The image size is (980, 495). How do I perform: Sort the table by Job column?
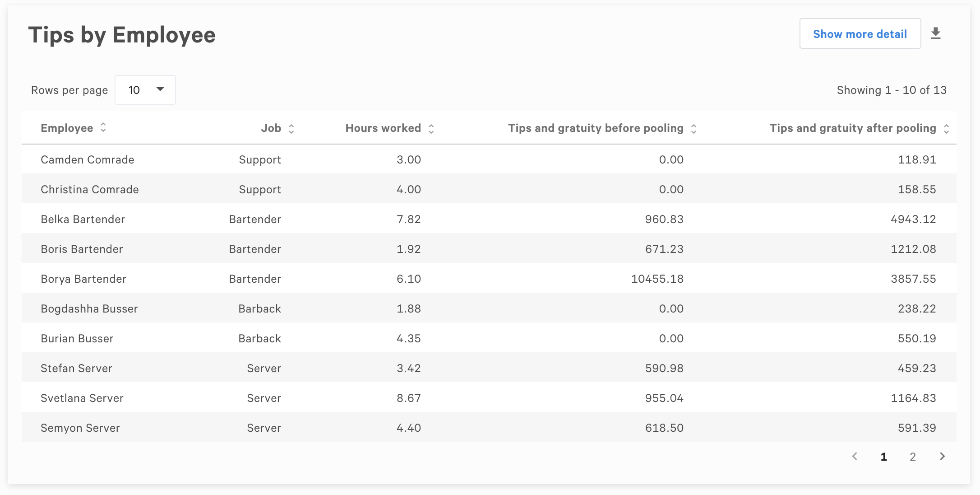click(x=291, y=128)
